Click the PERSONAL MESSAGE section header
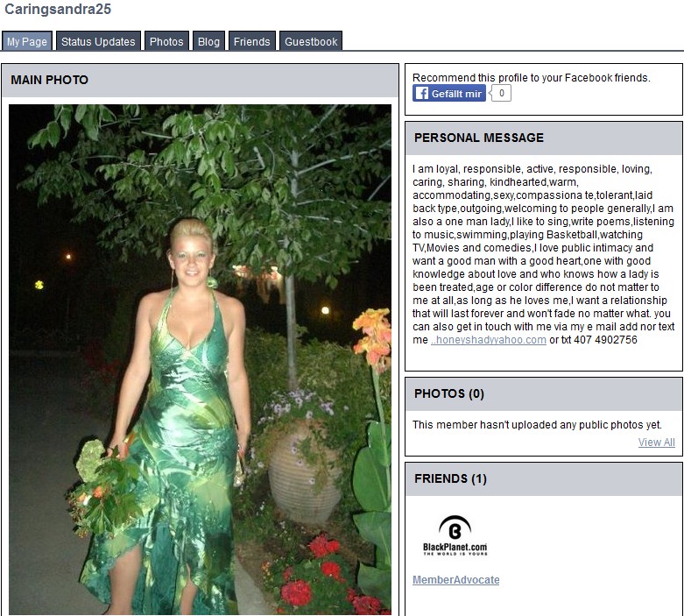Viewport: 684px width, 616px height. coord(544,138)
